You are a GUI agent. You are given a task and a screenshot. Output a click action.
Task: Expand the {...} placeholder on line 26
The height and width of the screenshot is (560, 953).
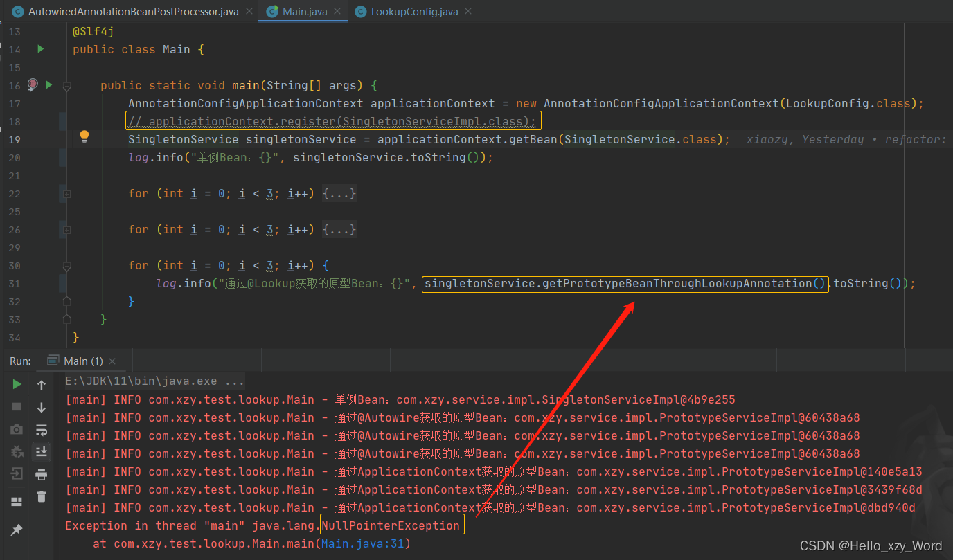coord(339,230)
